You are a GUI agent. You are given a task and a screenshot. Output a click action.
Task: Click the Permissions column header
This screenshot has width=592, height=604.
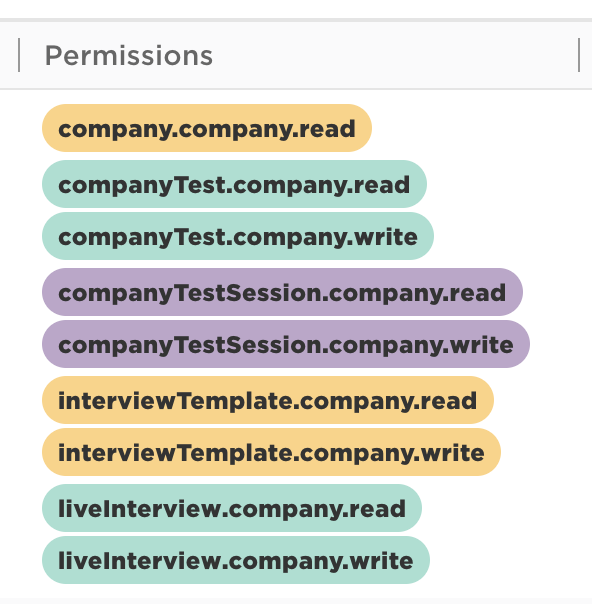pos(129,55)
